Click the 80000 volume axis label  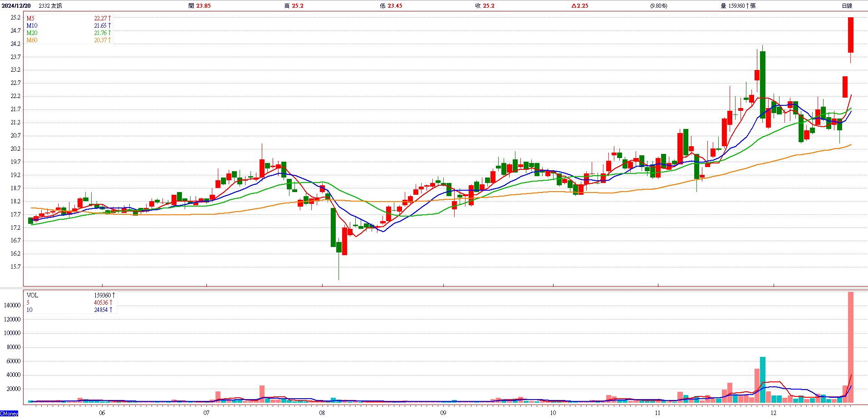(13, 347)
